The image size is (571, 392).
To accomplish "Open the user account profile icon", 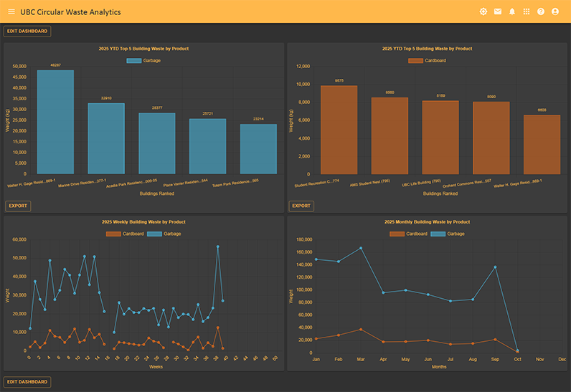I will pos(555,12).
